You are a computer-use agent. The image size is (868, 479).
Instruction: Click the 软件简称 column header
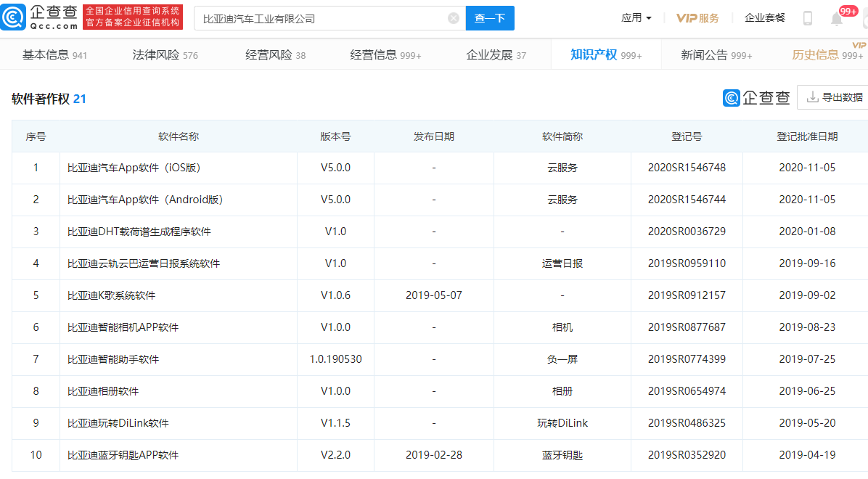(x=562, y=136)
